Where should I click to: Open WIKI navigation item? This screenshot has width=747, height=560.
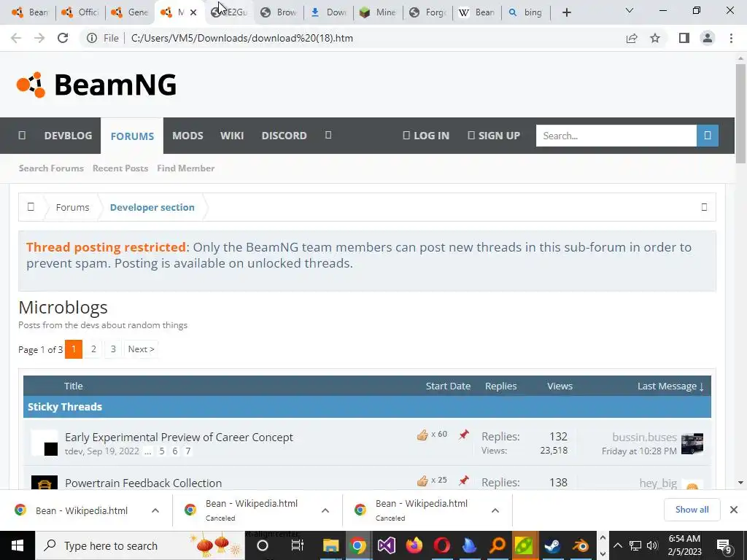click(x=232, y=136)
